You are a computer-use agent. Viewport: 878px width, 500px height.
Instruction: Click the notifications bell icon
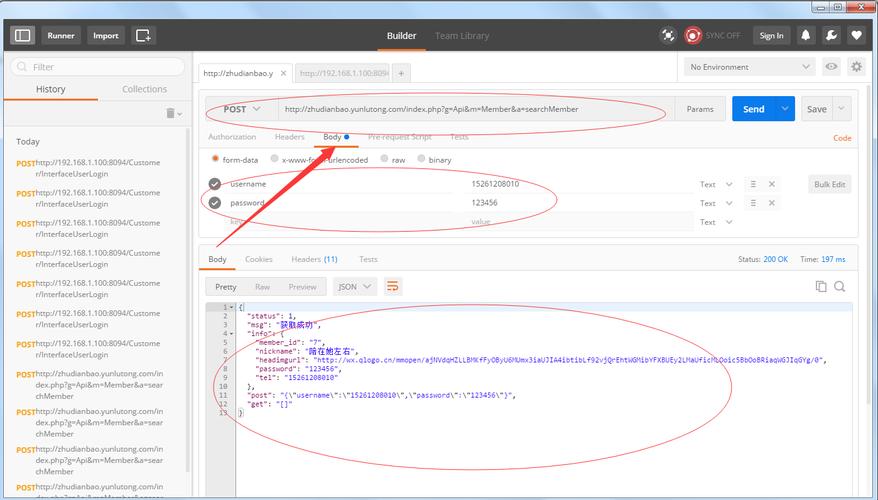(x=806, y=35)
